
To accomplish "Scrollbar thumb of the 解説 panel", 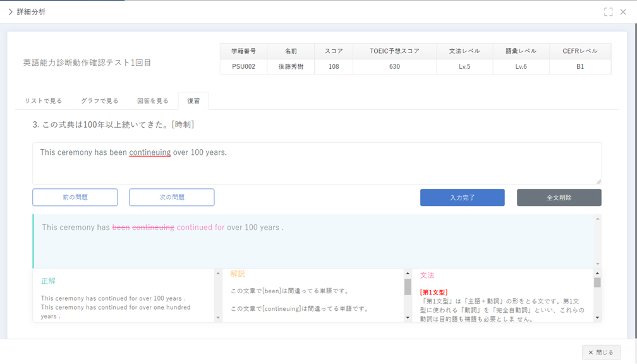I will coord(408,287).
